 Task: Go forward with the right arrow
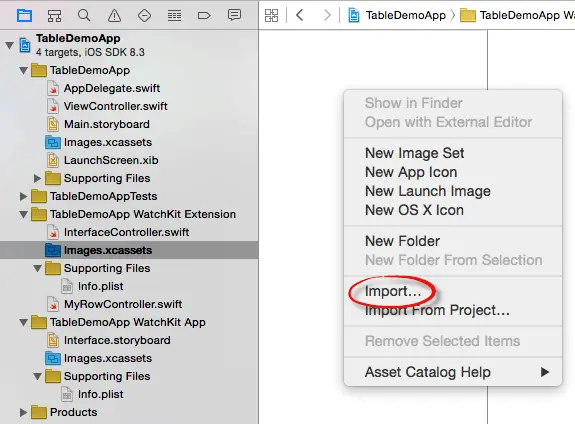[x=327, y=15]
